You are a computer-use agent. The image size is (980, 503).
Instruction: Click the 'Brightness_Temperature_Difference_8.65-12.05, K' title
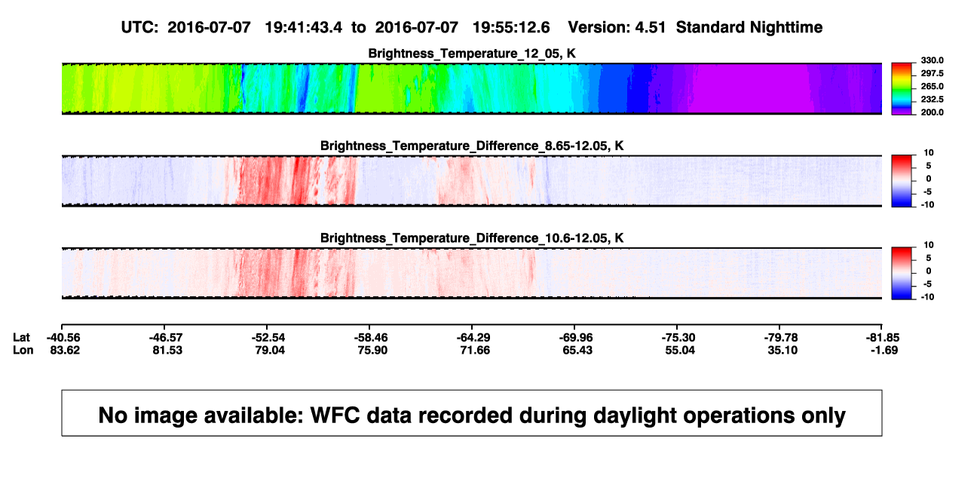(x=472, y=146)
